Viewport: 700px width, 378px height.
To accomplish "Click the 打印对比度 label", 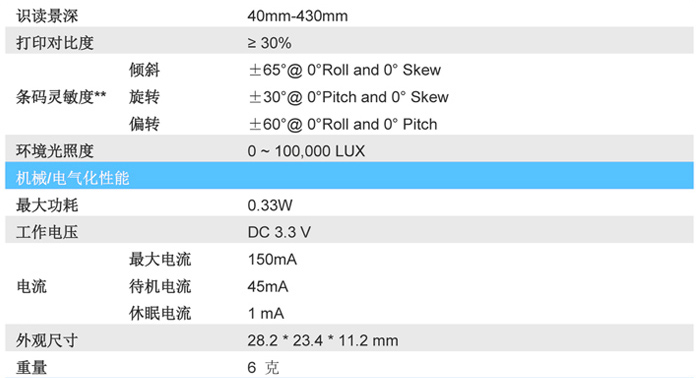I will point(55,43).
